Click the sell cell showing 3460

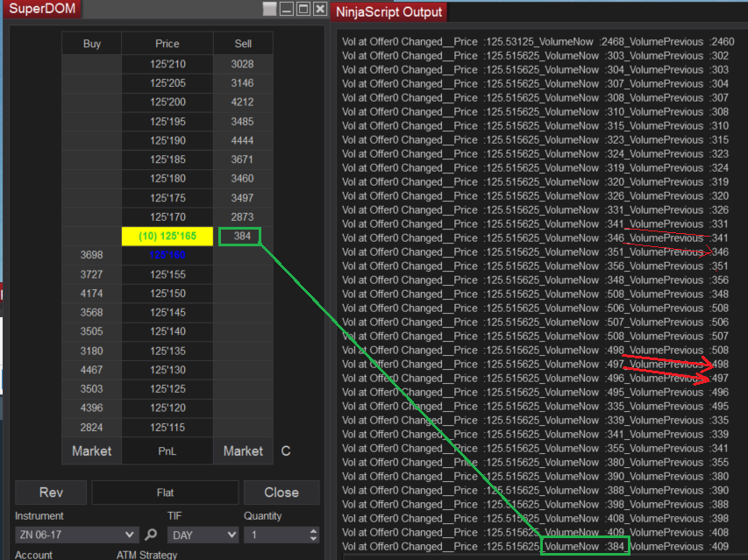pos(243,179)
